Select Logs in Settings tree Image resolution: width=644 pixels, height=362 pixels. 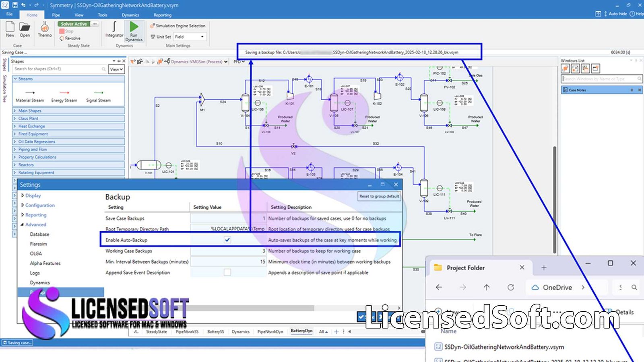pyautogui.click(x=35, y=273)
